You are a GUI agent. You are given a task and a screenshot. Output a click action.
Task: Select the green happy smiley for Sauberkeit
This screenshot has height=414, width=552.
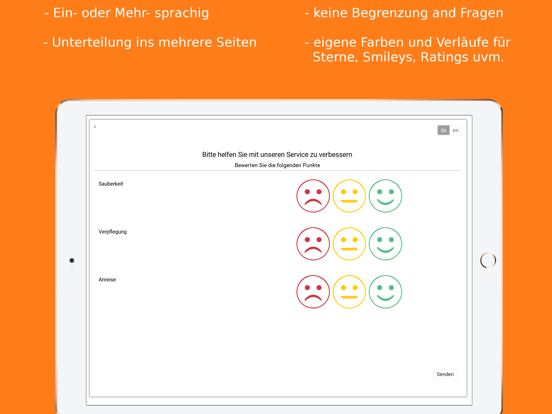(x=385, y=196)
